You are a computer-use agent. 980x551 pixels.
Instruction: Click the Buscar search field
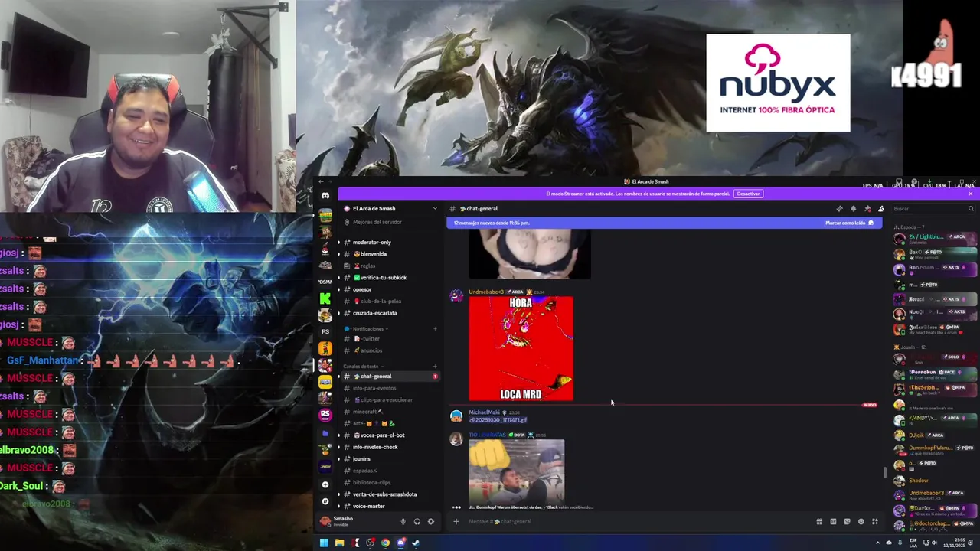click(933, 208)
